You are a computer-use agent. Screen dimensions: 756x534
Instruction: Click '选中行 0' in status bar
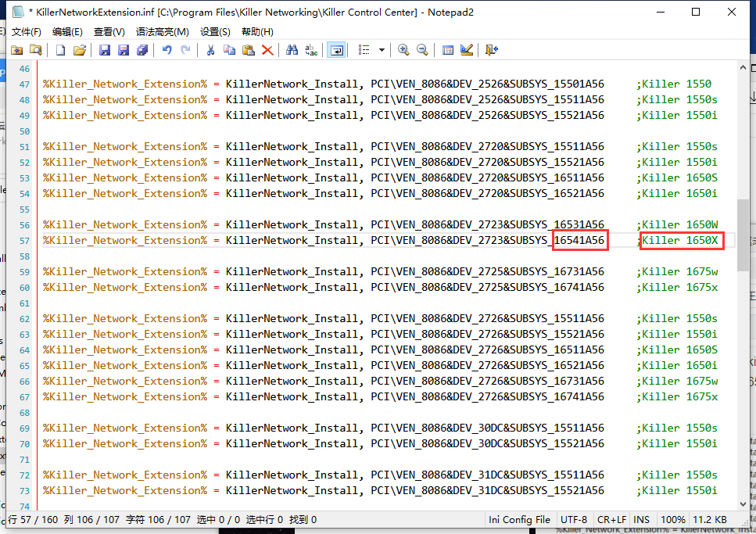(x=264, y=519)
